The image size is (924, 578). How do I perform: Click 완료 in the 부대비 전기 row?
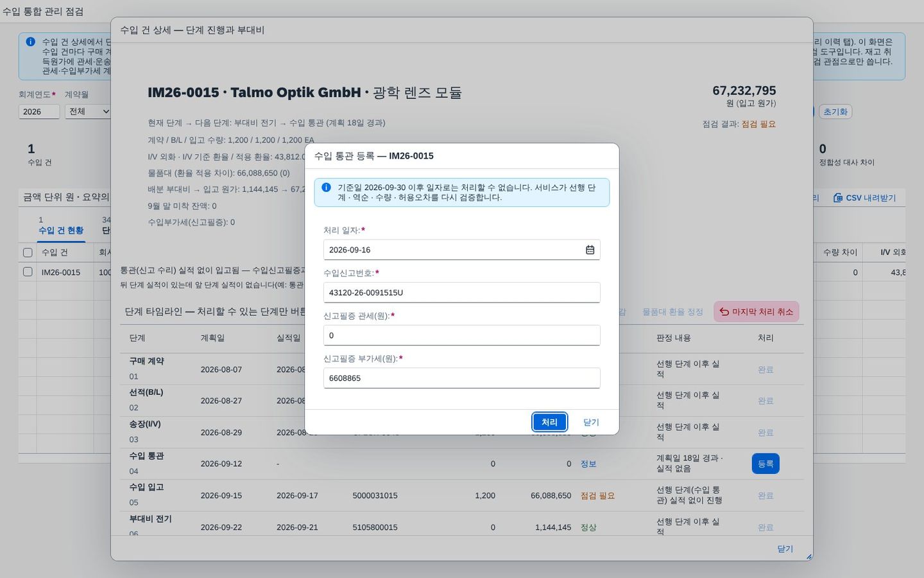(x=766, y=527)
